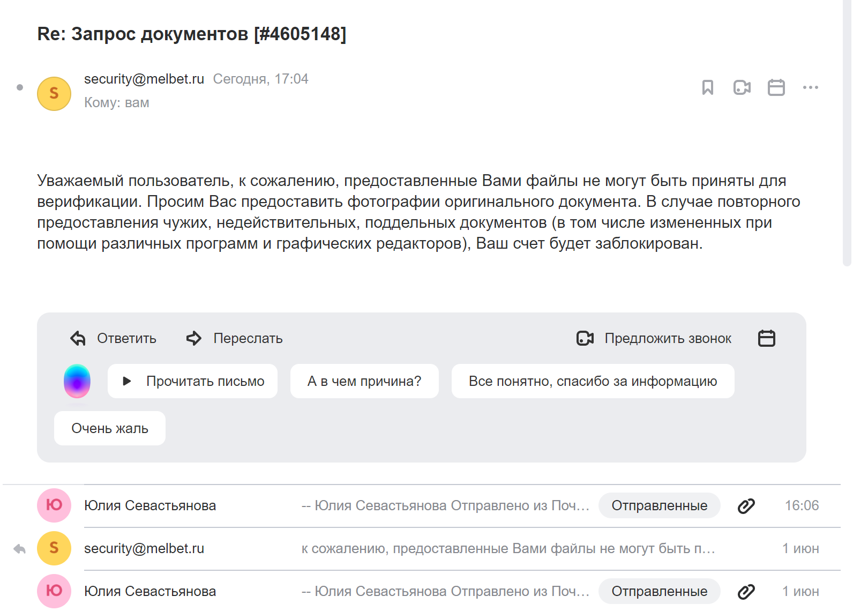Click the 'Кому: вам' recipient line
Image resolution: width=868 pixels, height=611 pixels.
coord(117,102)
